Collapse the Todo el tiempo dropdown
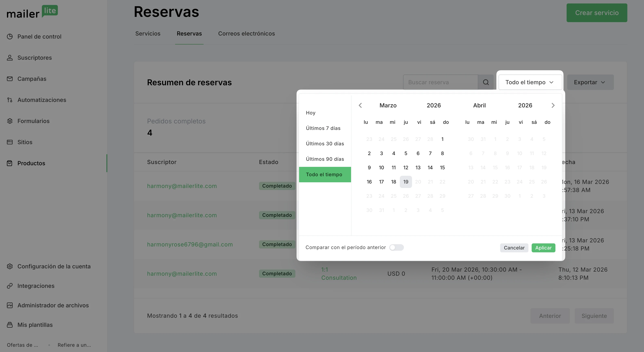The height and width of the screenshot is (352, 644). coord(530,82)
